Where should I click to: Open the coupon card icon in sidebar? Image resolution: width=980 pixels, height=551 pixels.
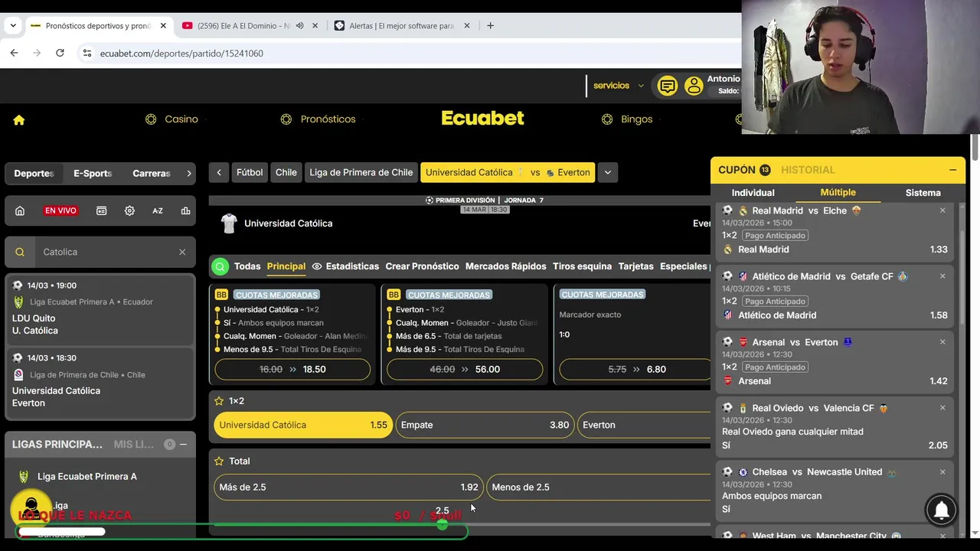(x=101, y=210)
